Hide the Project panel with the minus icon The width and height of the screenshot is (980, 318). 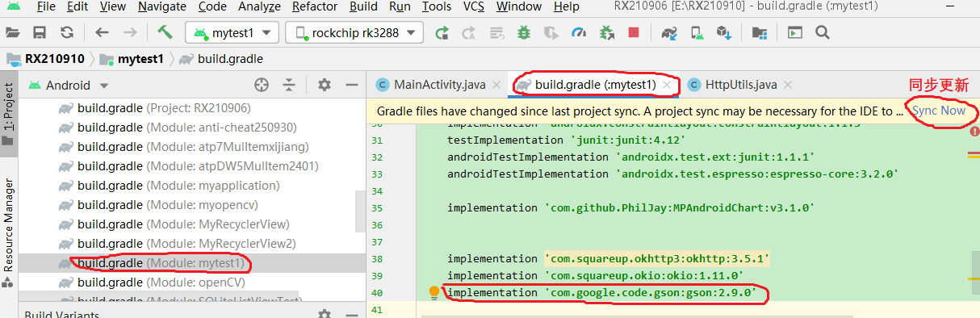pyautogui.click(x=351, y=85)
